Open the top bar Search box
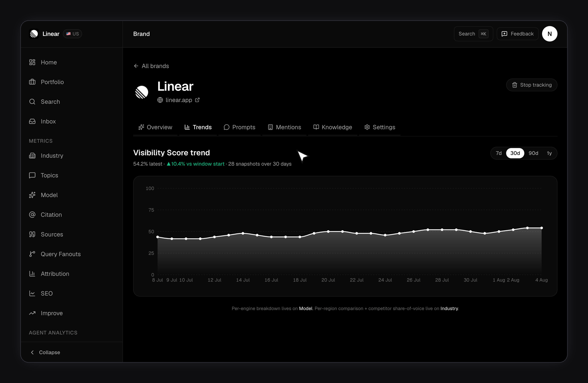Screen dimensions: 588x383 (x=473, y=34)
